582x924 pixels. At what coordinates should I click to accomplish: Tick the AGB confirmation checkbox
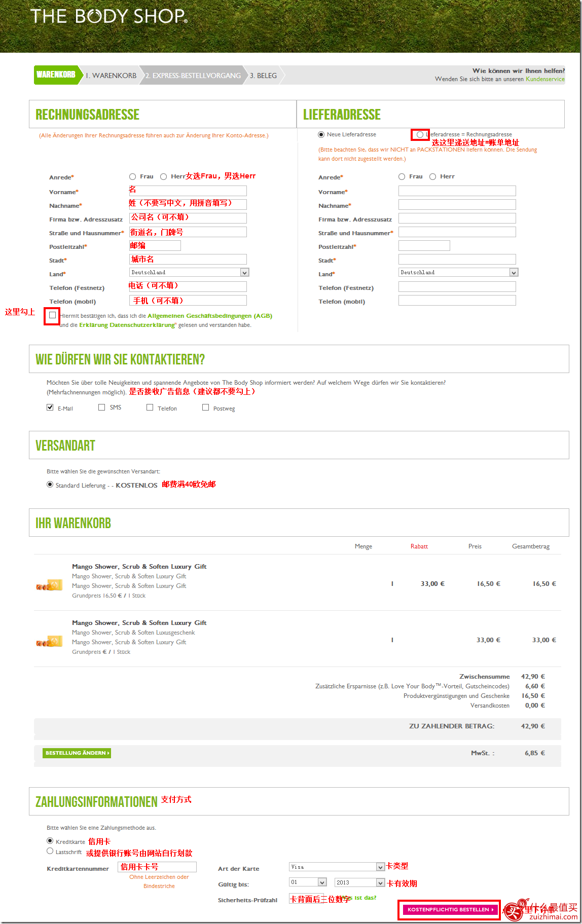(52, 315)
